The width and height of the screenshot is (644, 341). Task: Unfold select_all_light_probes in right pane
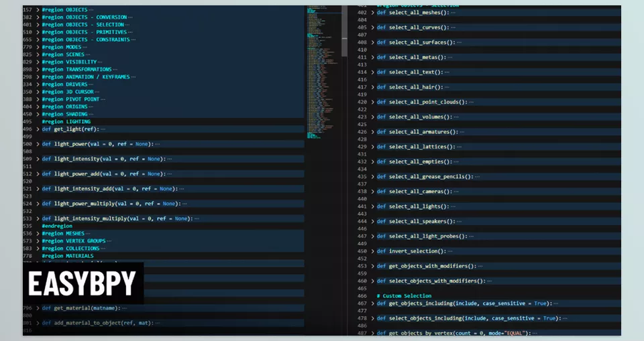[373, 236]
